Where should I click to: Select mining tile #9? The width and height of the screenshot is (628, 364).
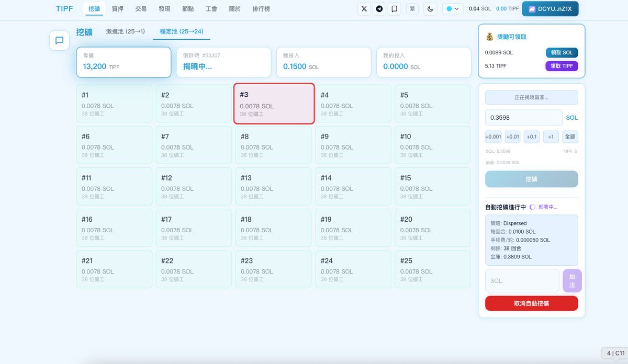[353, 145]
